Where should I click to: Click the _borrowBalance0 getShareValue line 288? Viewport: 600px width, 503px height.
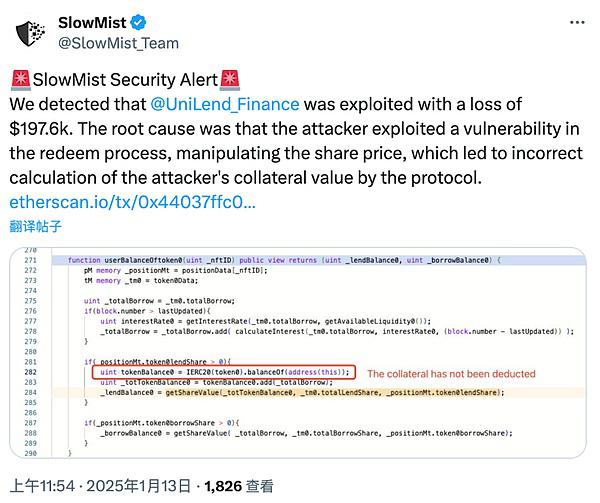(x=306, y=433)
